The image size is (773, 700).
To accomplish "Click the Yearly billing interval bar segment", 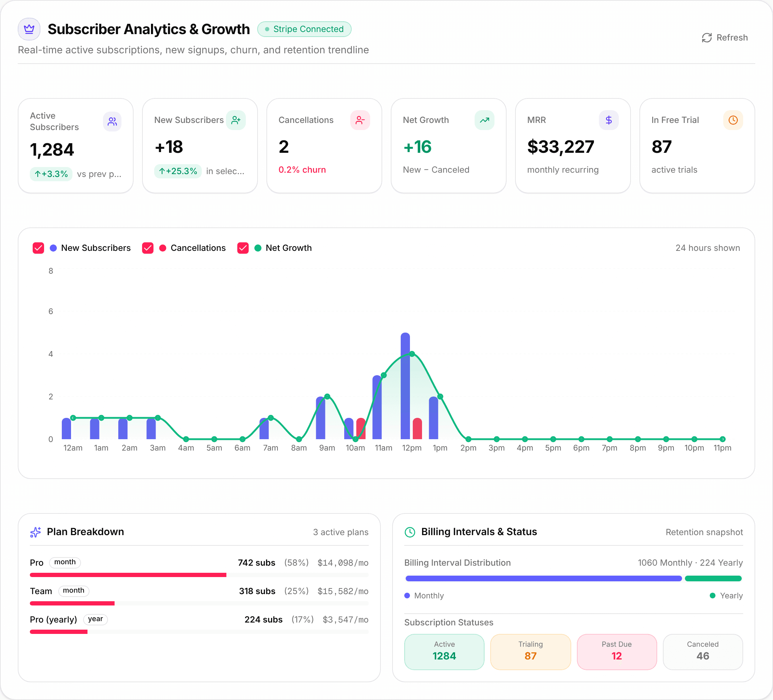I will click(x=713, y=579).
